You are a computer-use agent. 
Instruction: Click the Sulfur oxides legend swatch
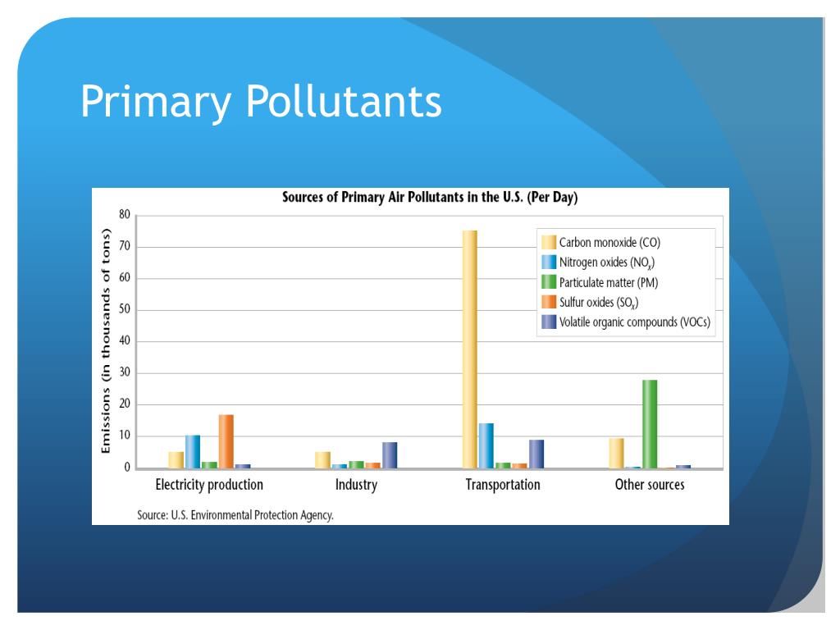tap(549, 302)
